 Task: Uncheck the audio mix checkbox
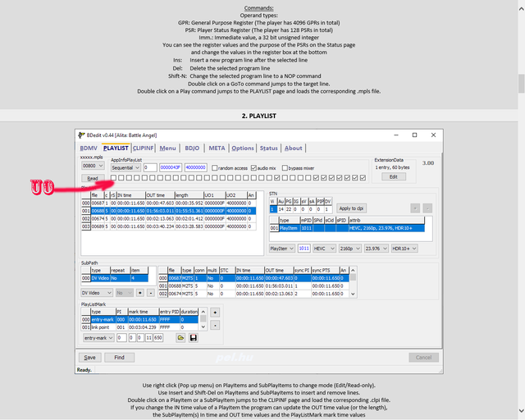[x=253, y=168]
